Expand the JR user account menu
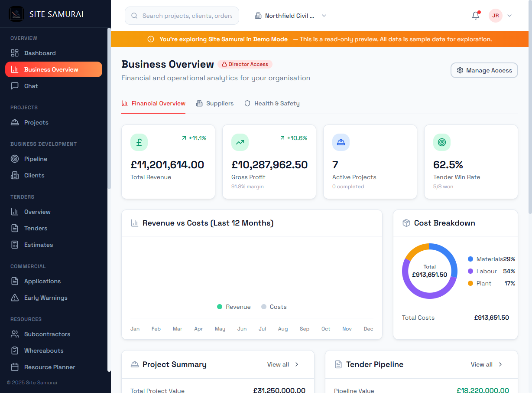This screenshot has height=393, width=532. (501, 15)
